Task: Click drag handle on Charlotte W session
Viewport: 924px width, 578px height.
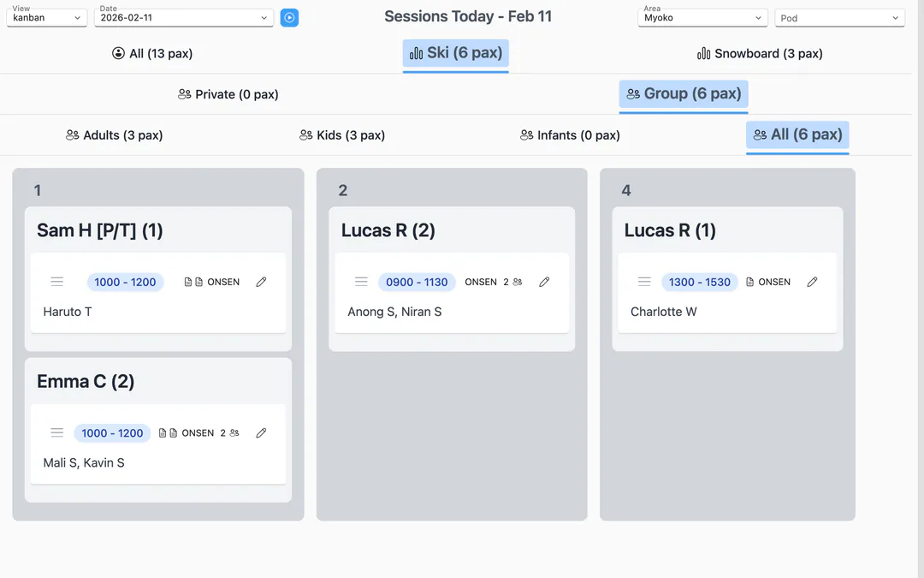Action: (x=644, y=282)
